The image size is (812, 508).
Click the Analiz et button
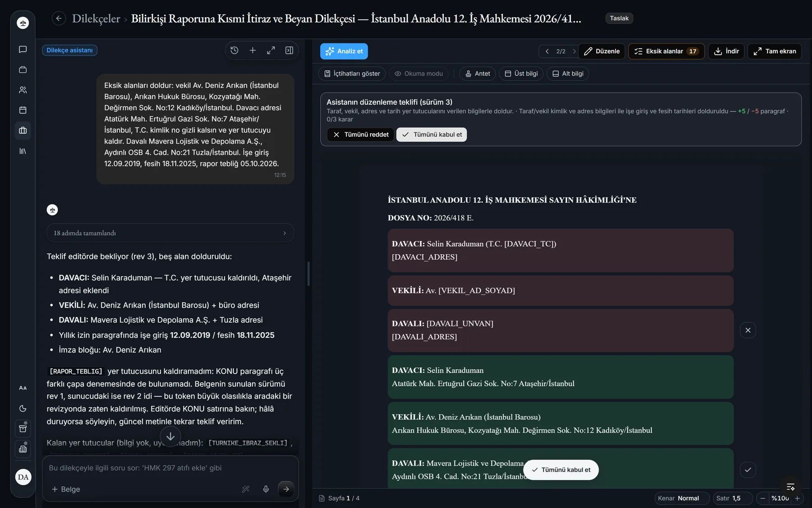click(344, 51)
